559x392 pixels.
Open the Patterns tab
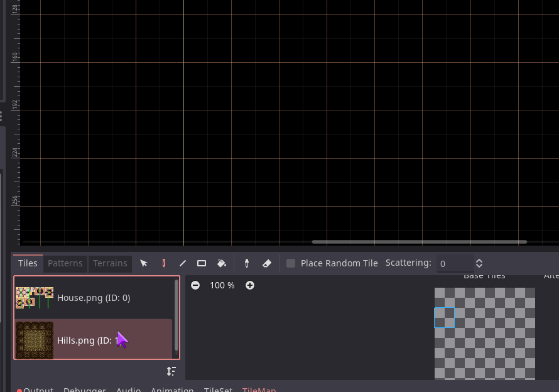(65, 263)
